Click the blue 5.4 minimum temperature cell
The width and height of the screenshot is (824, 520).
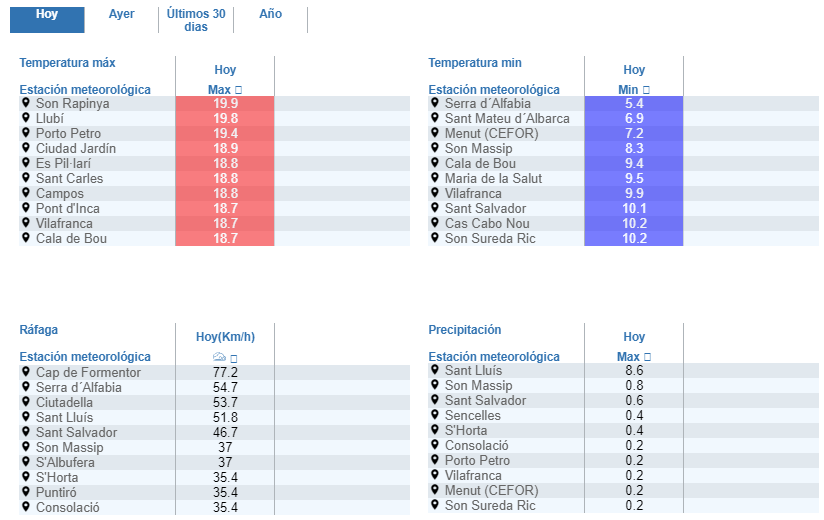[634, 103]
